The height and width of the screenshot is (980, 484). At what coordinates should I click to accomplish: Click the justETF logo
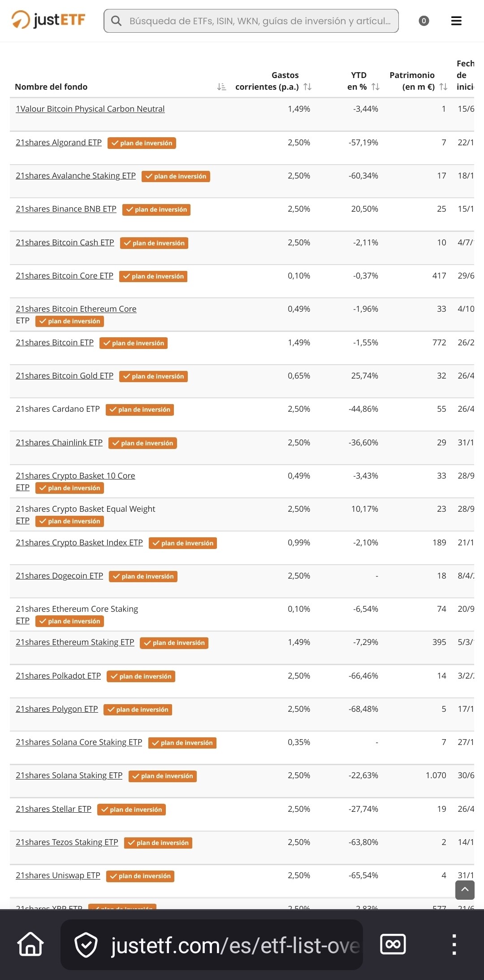[x=48, y=20]
